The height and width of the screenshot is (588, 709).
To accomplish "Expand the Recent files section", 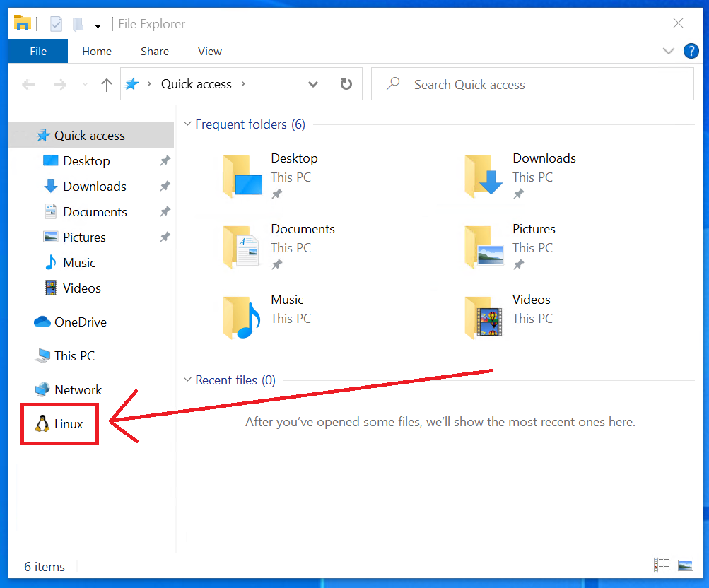I will coord(187,380).
